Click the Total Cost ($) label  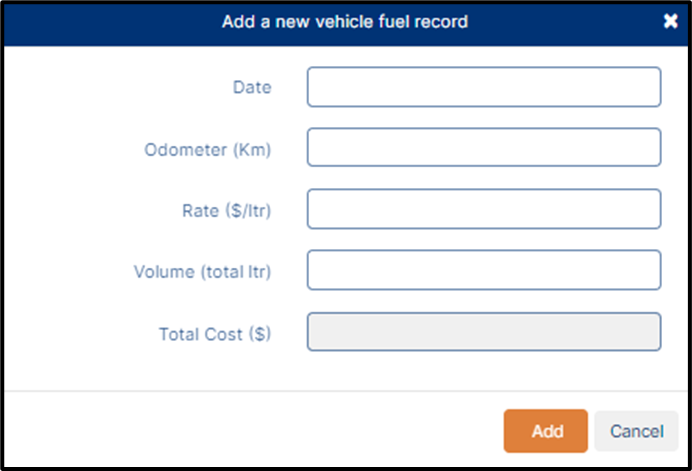click(214, 334)
